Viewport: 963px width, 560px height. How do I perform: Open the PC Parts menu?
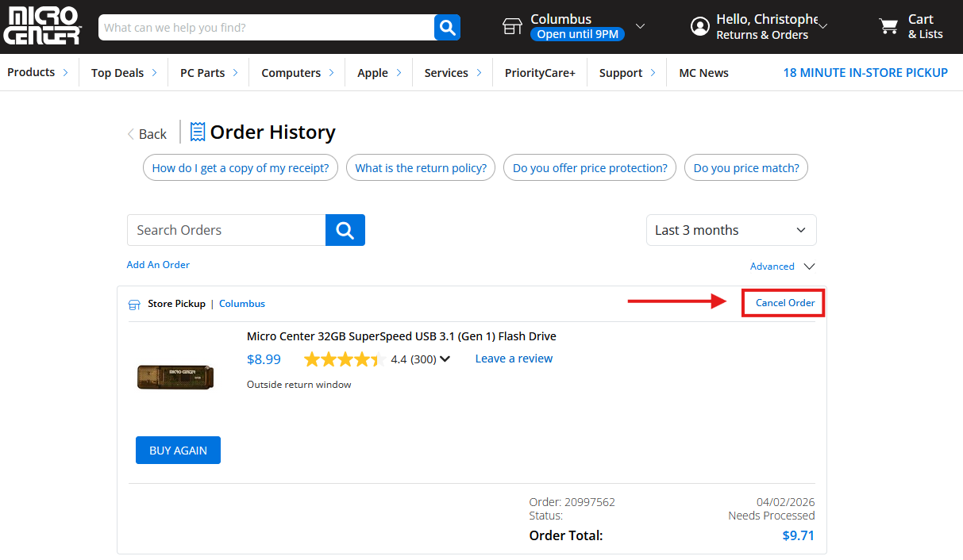(x=210, y=73)
